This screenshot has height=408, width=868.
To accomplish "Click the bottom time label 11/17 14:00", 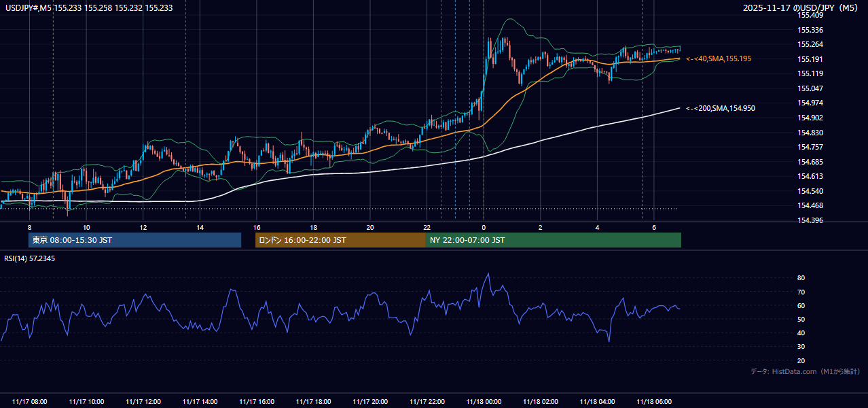I will [x=200, y=402].
